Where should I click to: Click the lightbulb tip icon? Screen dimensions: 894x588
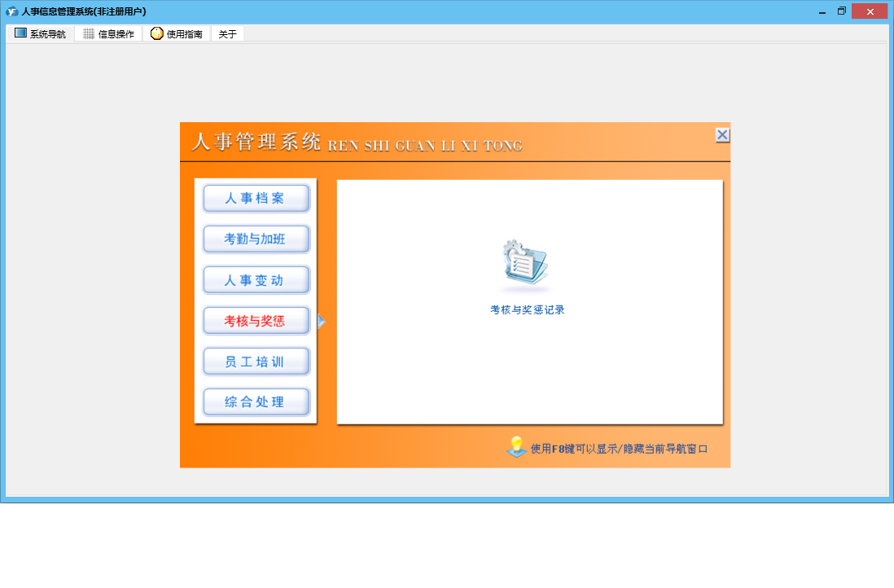click(516, 446)
